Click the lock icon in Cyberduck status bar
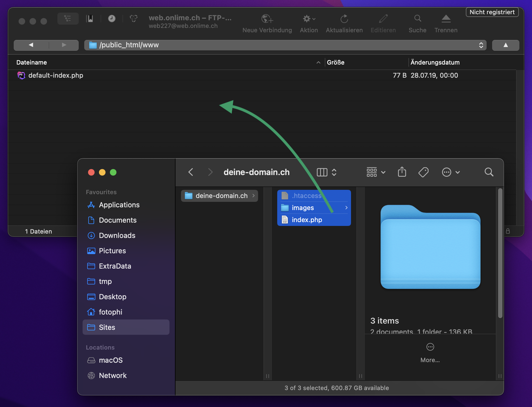This screenshot has width=532, height=407. tap(508, 231)
